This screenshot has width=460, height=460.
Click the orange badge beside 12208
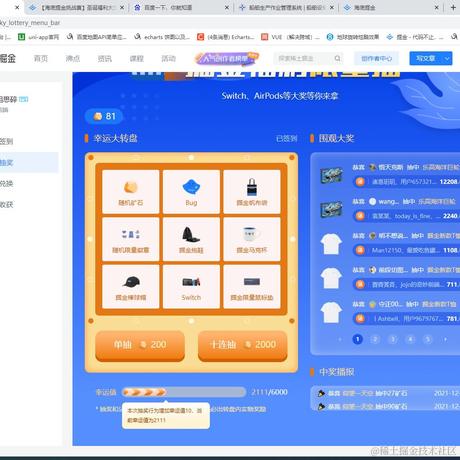click(360, 182)
